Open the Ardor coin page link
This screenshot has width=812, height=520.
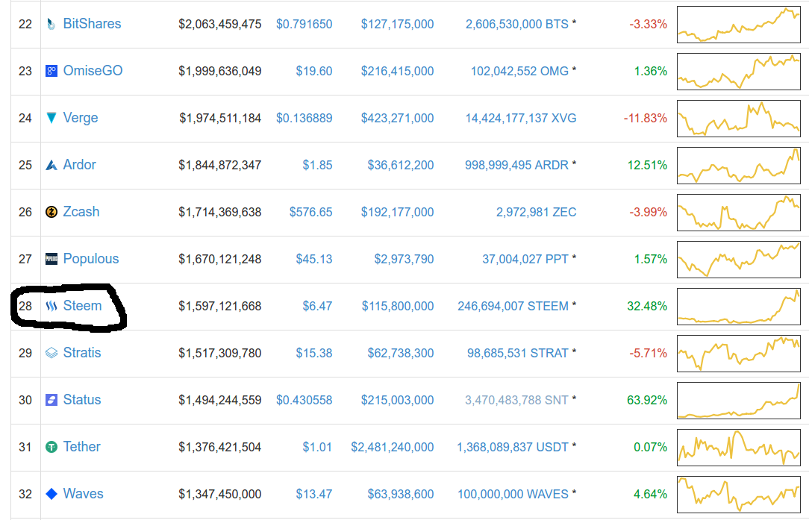(x=79, y=165)
